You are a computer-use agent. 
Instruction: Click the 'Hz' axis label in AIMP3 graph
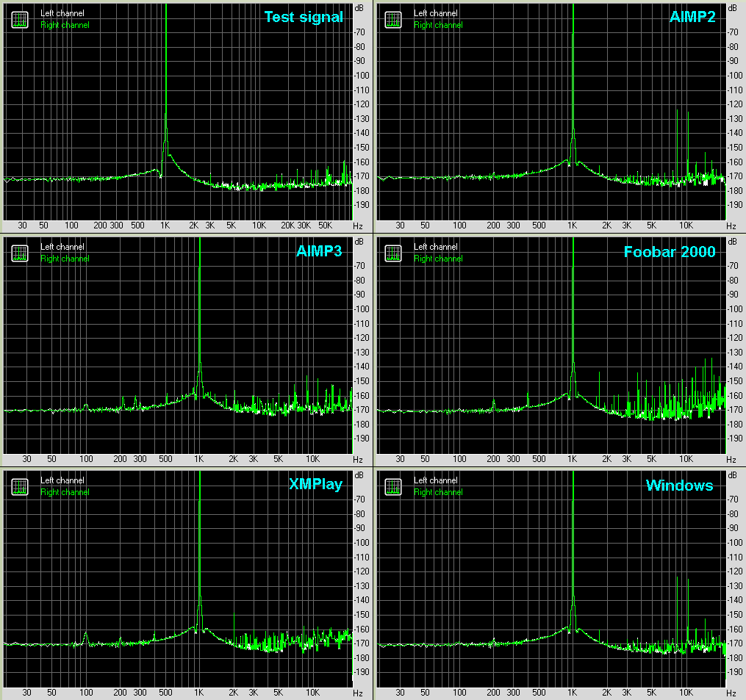pos(358,460)
